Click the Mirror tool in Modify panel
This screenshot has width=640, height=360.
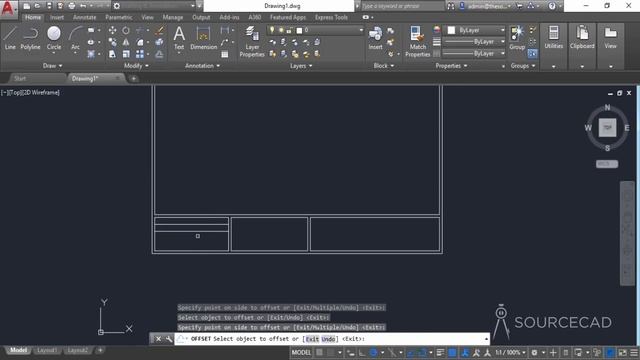click(x=126, y=42)
